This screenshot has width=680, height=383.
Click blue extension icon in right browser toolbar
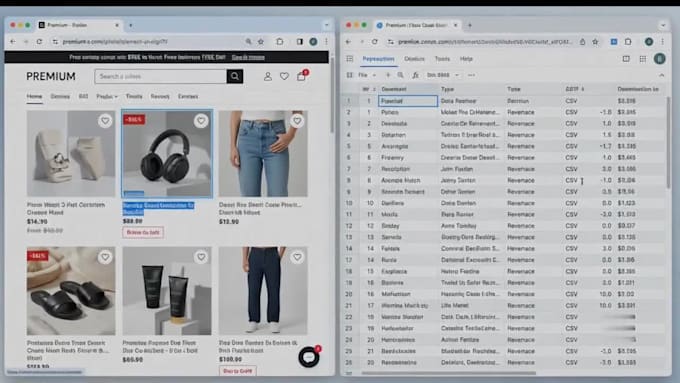pyautogui.click(x=614, y=42)
